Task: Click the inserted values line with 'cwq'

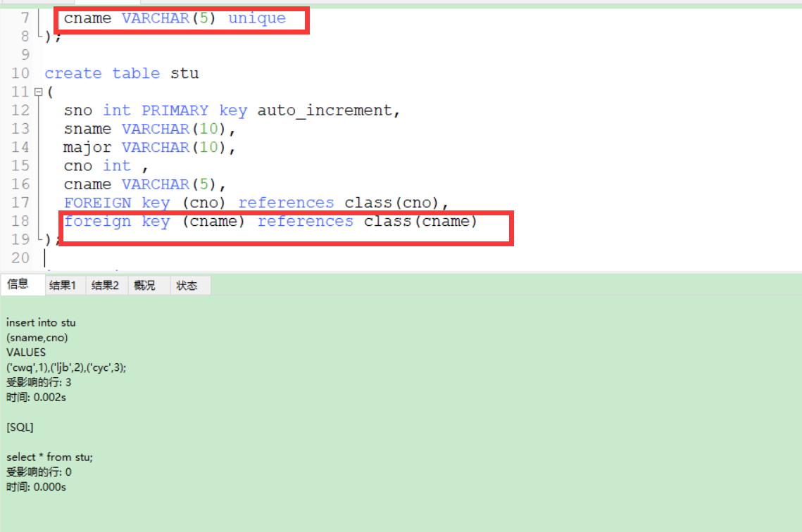Action: [66, 367]
